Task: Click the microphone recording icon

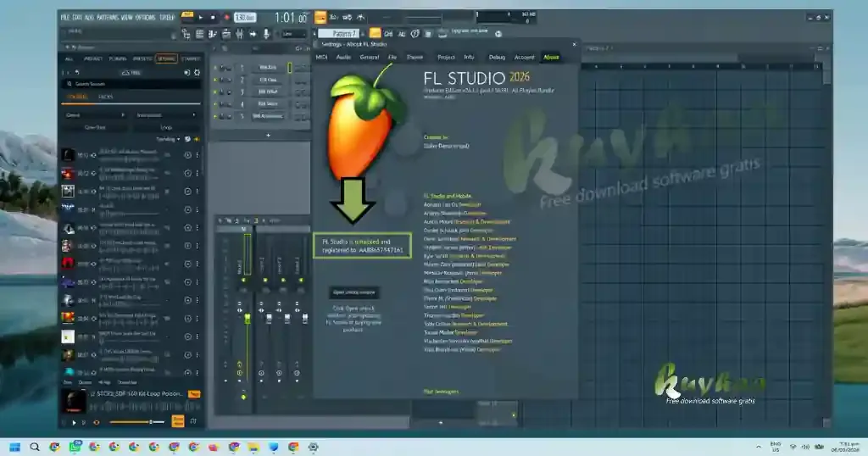Action: tap(266, 34)
